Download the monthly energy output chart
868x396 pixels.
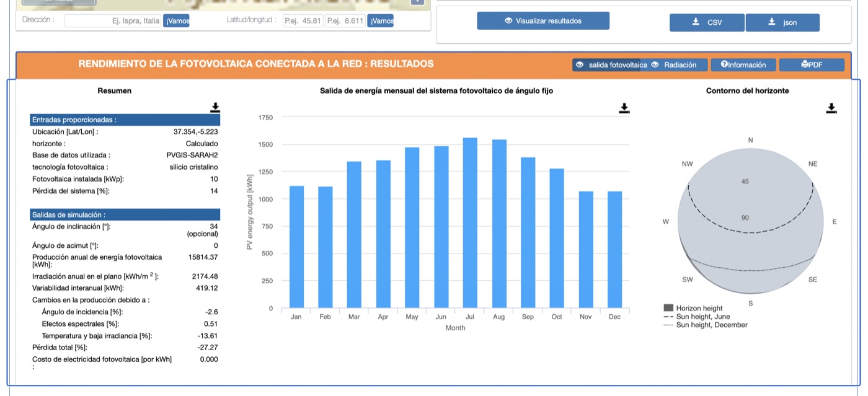pos(624,108)
